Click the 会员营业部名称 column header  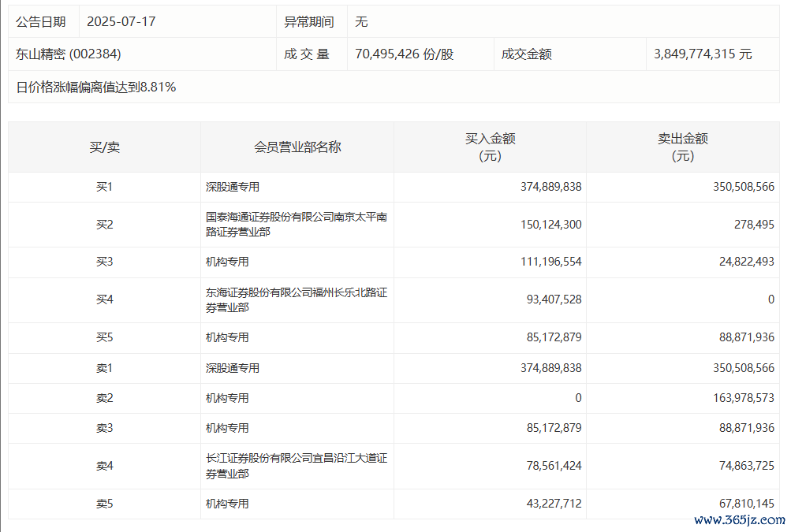click(x=297, y=147)
